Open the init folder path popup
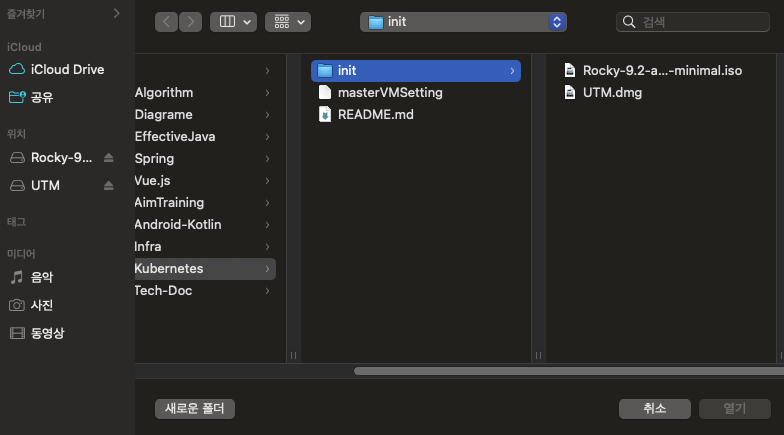 coord(463,22)
